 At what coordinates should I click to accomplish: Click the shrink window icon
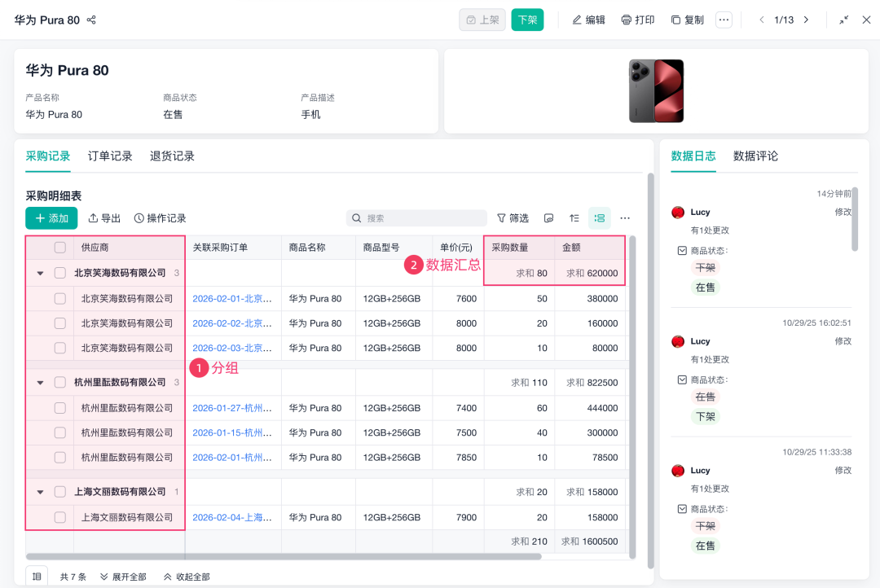click(x=843, y=20)
